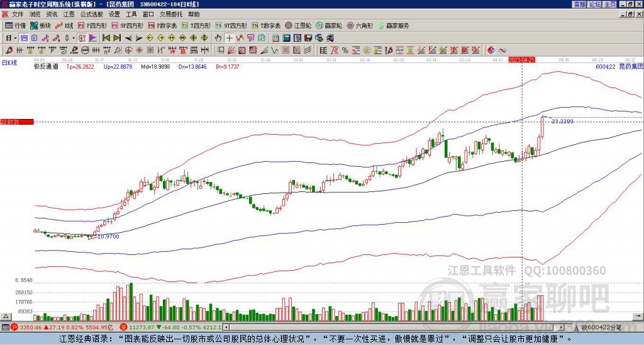This screenshot has width=644, height=345.
Task: Click the red pencil drawing tool
Action: [8, 50]
